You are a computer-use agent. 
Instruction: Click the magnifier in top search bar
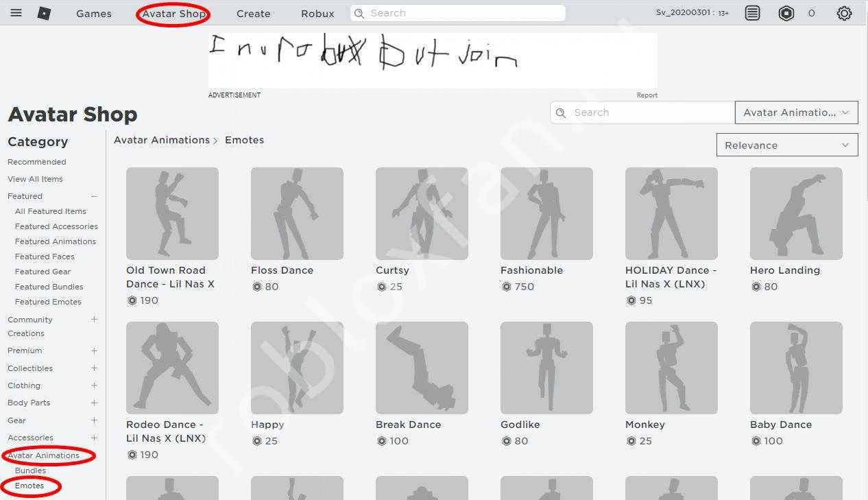click(360, 13)
